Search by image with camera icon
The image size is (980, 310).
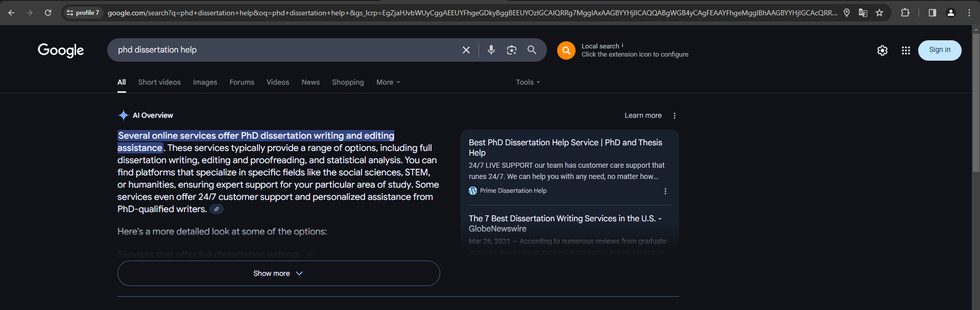(x=512, y=50)
